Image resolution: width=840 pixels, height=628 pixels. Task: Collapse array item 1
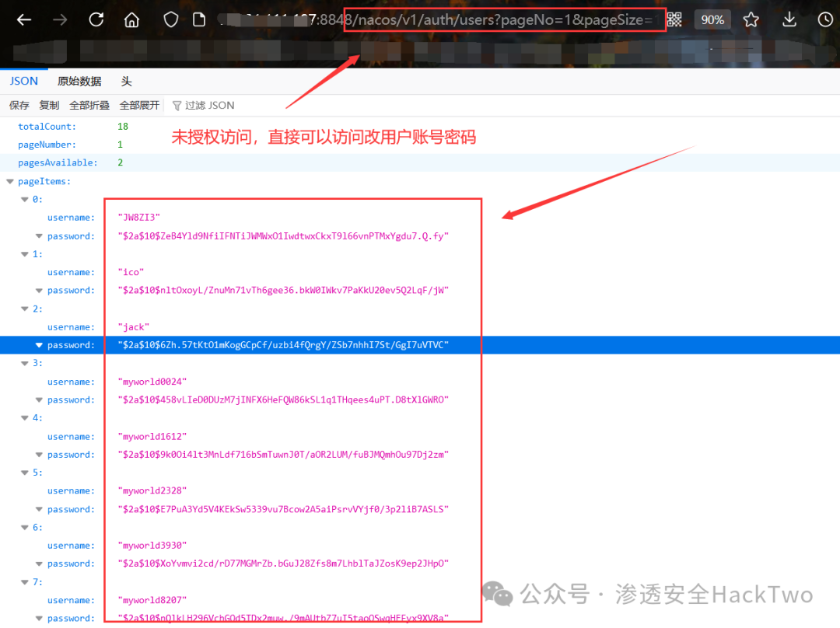click(x=25, y=254)
